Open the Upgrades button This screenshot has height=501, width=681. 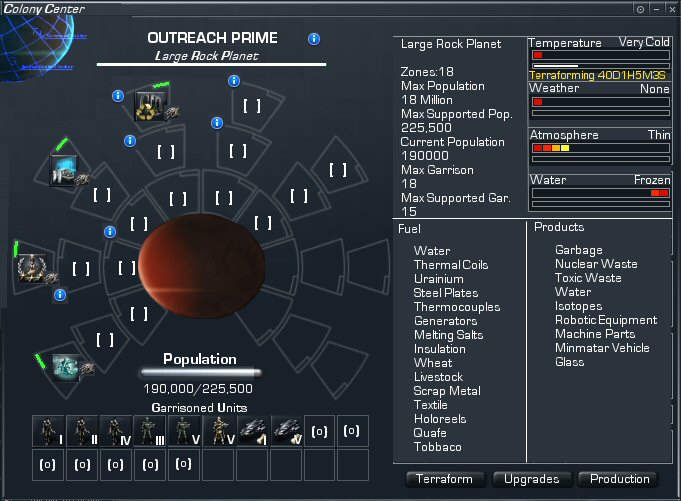point(532,479)
